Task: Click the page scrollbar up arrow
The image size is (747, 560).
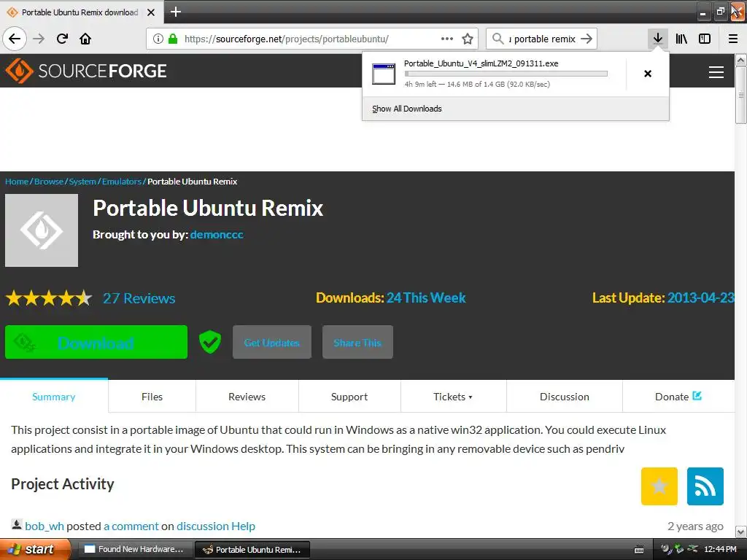Action: (x=740, y=60)
